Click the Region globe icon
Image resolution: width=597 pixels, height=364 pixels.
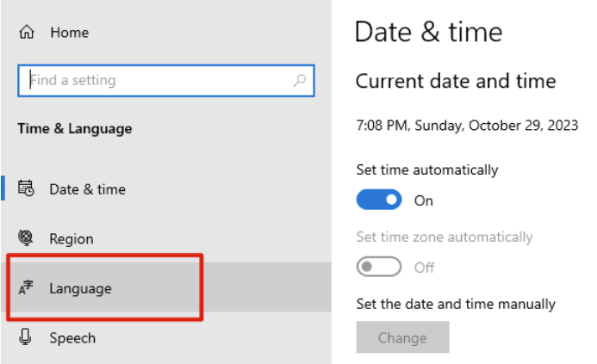click(26, 238)
